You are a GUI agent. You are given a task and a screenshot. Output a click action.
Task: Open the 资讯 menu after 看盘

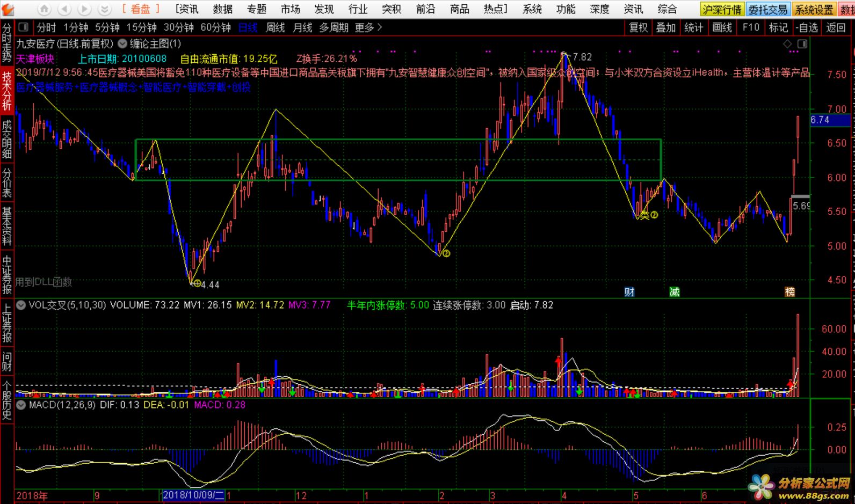[187, 9]
